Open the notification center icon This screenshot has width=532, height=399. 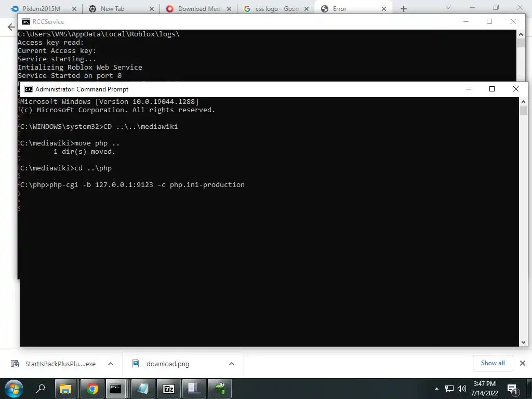point(513,389)
